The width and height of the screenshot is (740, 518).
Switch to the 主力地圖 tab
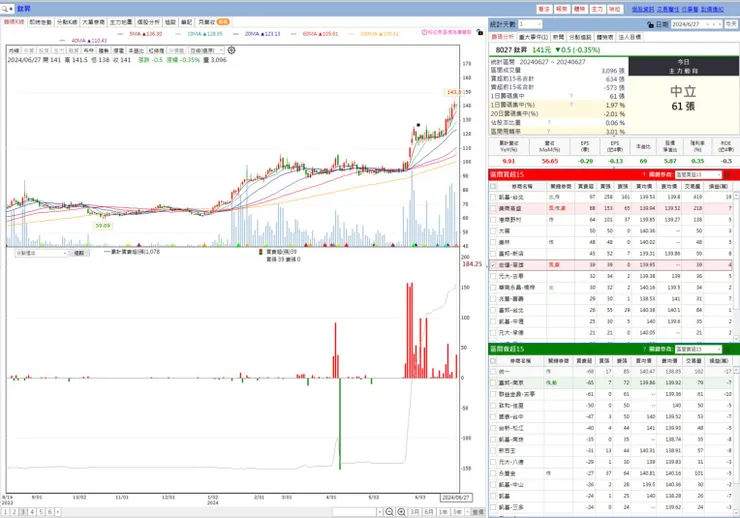point(121,22)
